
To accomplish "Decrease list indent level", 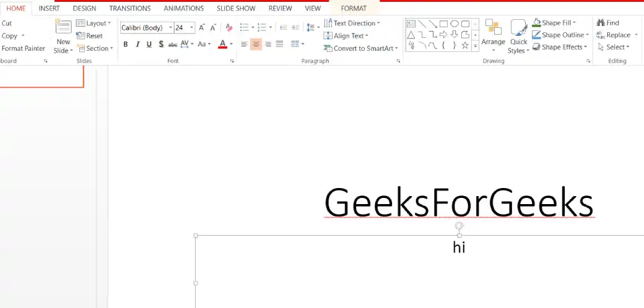I will pyautogui.click(x=284, y=27).
